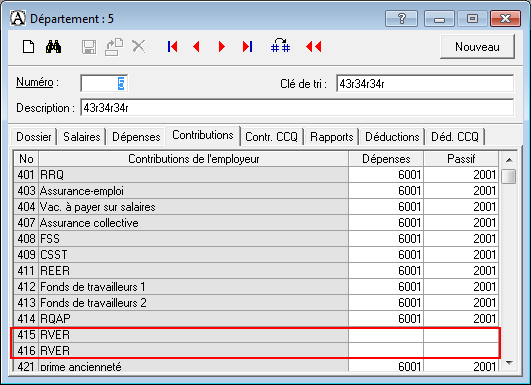This screenshot has width=531, height=385.
Task: Click the vertical scrollbar thumb
Action: 509,176
